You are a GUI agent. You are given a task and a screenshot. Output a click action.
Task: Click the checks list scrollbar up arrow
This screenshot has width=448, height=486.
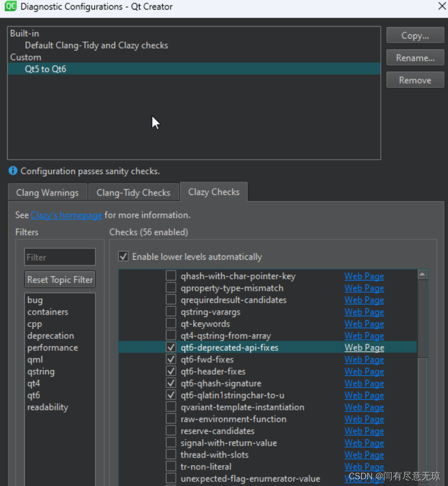tap(422, 274)
